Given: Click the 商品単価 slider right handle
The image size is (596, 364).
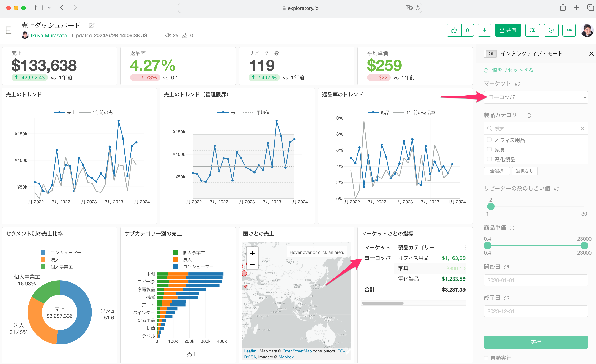Looking at the screenshot, I should pos(584,246).
